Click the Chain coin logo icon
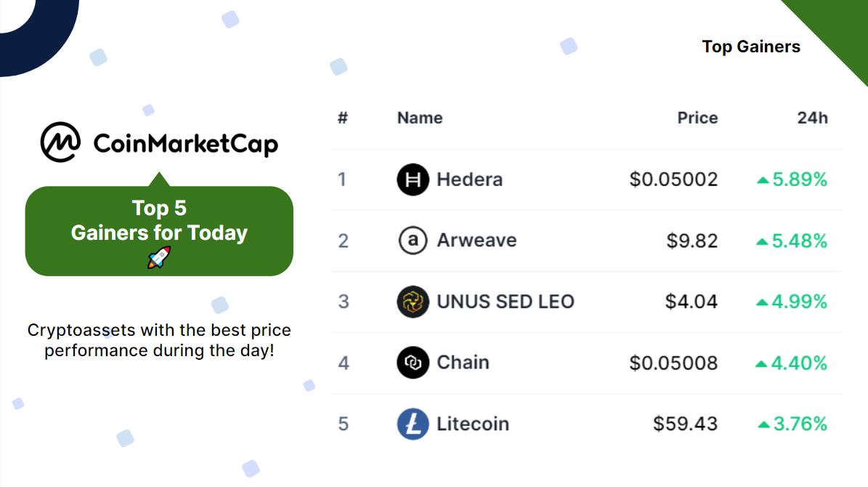Screen dimensions: 868x487 pyautogui.click(x=413, y=363)
